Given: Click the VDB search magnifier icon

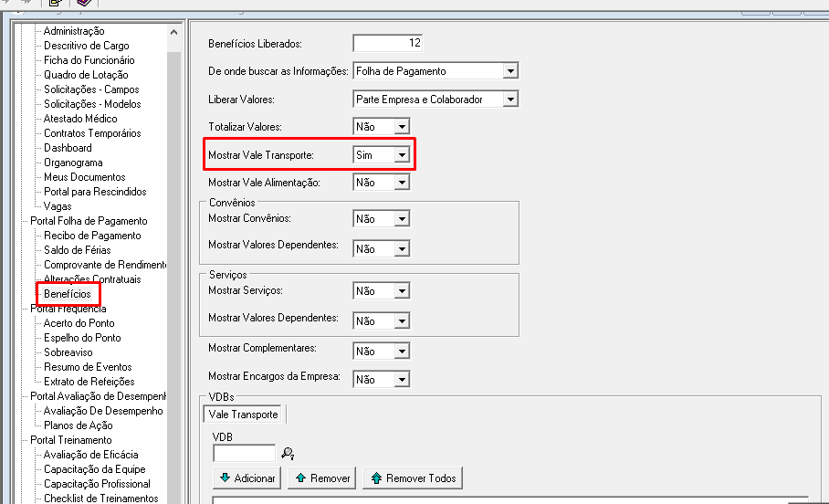Looking at the screenshot, I should (288, 453).
